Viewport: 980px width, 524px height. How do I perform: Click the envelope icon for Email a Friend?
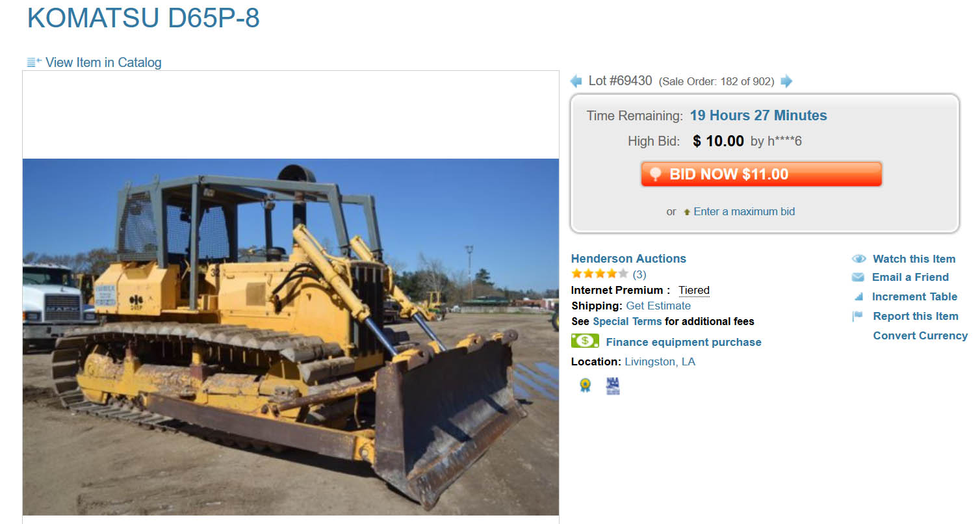[x=858, y=277]
